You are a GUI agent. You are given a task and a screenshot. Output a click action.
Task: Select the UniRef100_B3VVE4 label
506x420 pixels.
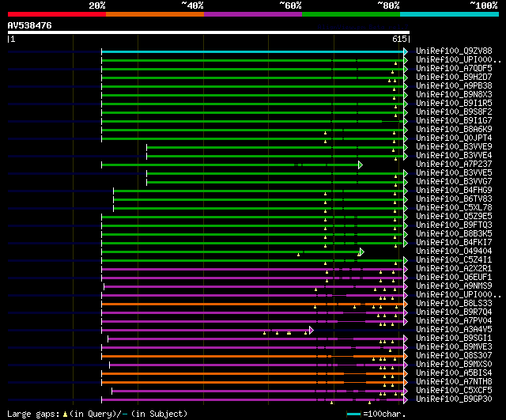[x=454, y=156]
